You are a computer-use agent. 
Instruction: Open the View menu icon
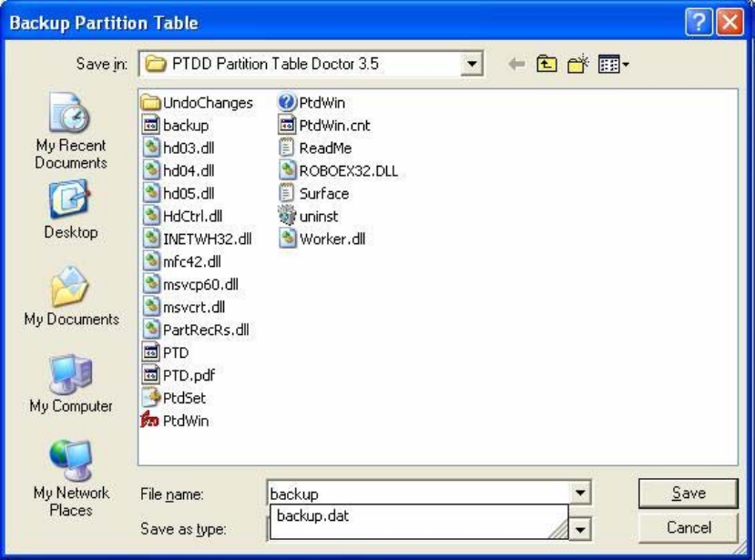614,64
